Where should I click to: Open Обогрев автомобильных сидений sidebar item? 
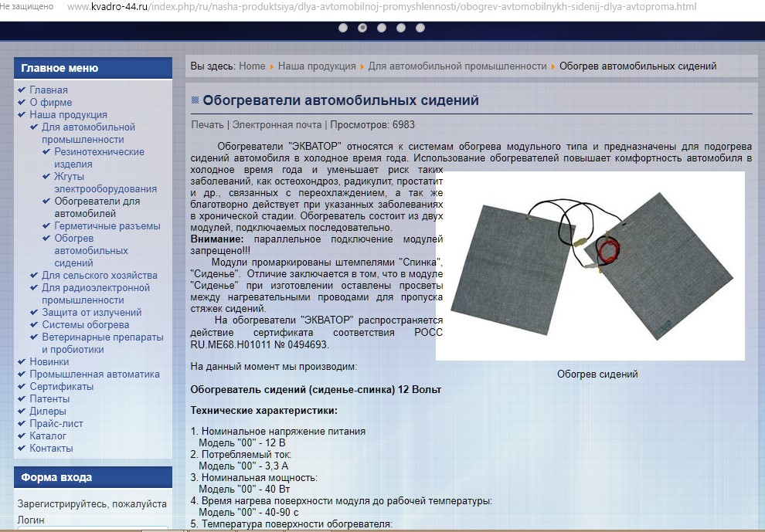pyautogui.click(x=91, y=251)
